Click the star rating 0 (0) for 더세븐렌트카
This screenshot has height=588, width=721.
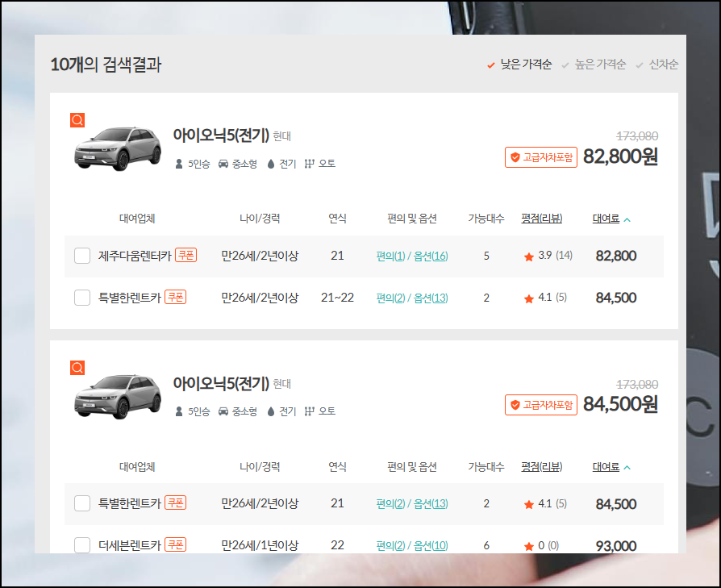pyautogui.click(x=541, y=546)
